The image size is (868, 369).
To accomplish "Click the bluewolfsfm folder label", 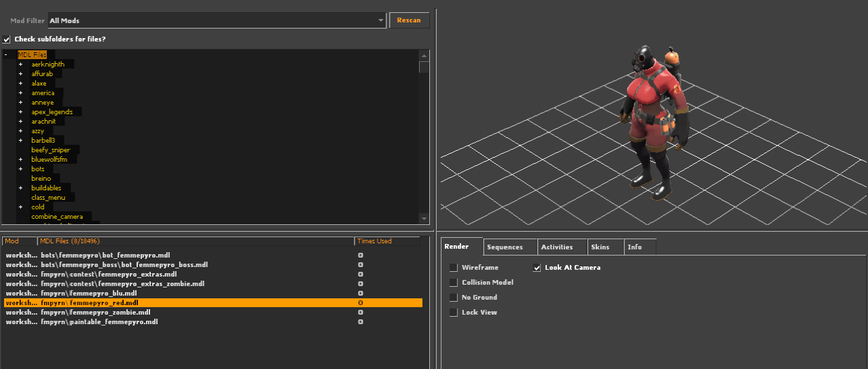I will click(49, 159).
